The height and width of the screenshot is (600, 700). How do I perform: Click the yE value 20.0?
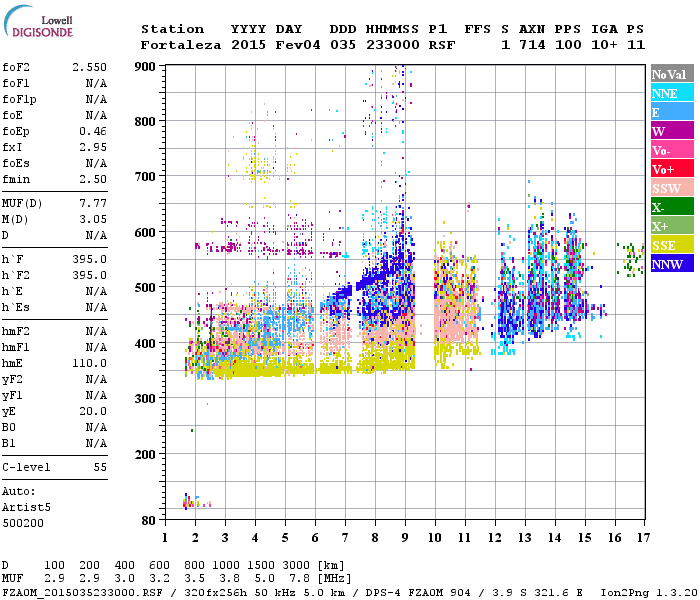coord(93,412)
